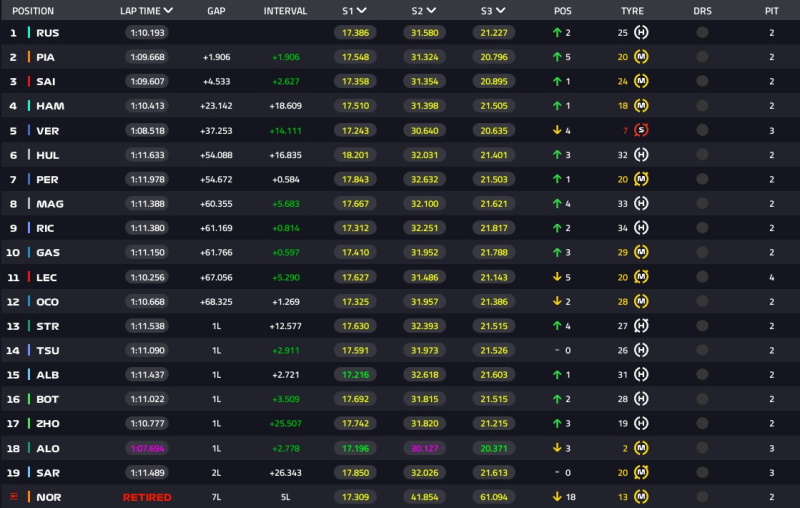Click the green up arrow in HUL's row

556,155
